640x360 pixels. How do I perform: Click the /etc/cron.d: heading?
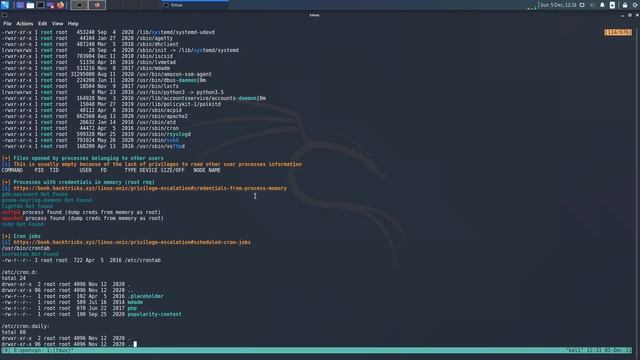(x=20, y=272)
